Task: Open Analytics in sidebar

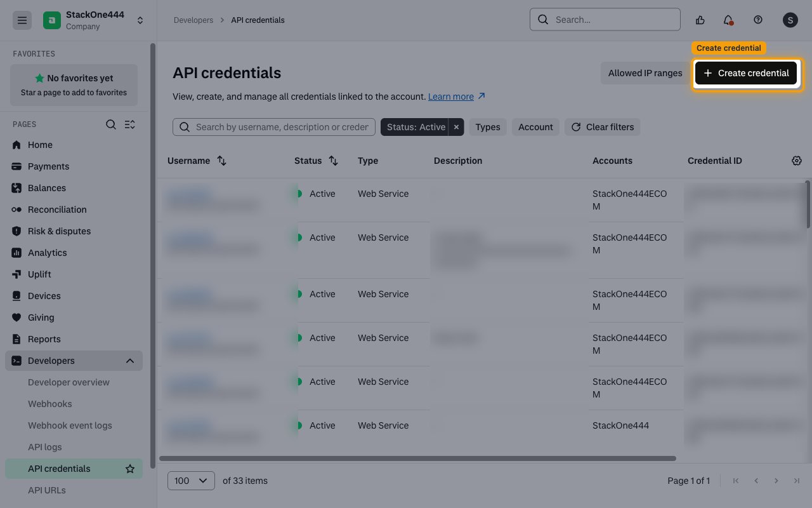Action: (x=74, y=253)
